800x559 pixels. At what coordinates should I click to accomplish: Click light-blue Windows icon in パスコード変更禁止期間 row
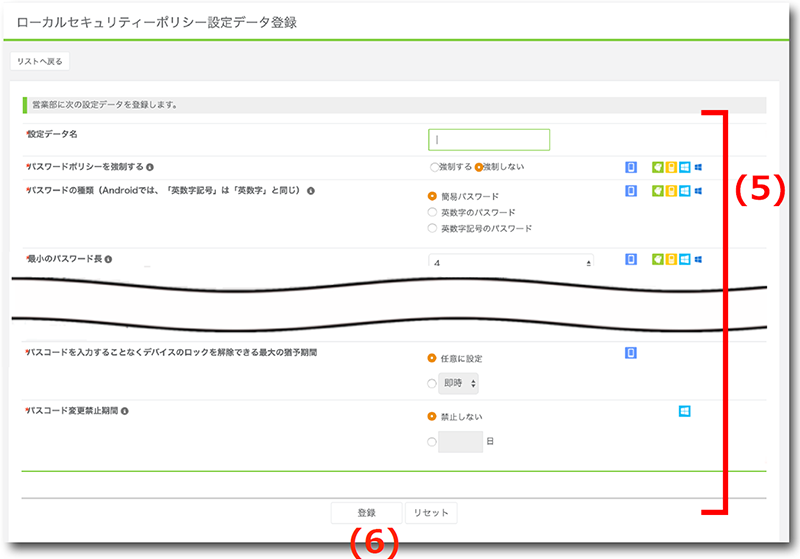click(685, 411)
